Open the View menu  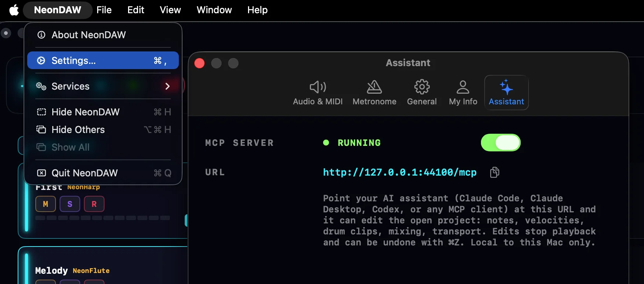tap(170, 10)
